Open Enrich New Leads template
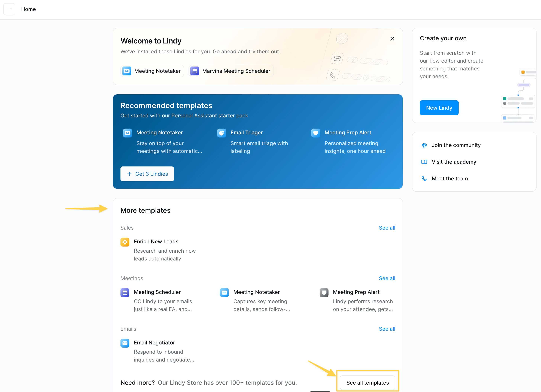Viewport: 541px width, 392px height. (x=156, y=242)
